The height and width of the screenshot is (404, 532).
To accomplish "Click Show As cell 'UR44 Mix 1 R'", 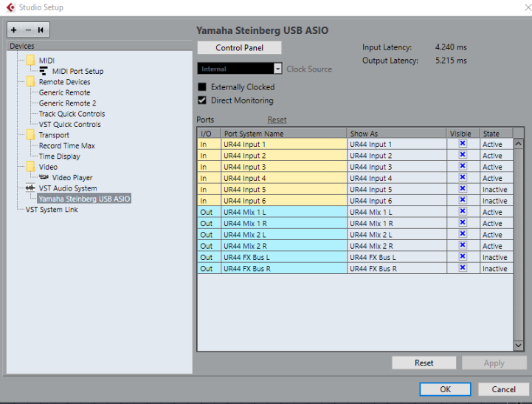I will coord(397,223).
